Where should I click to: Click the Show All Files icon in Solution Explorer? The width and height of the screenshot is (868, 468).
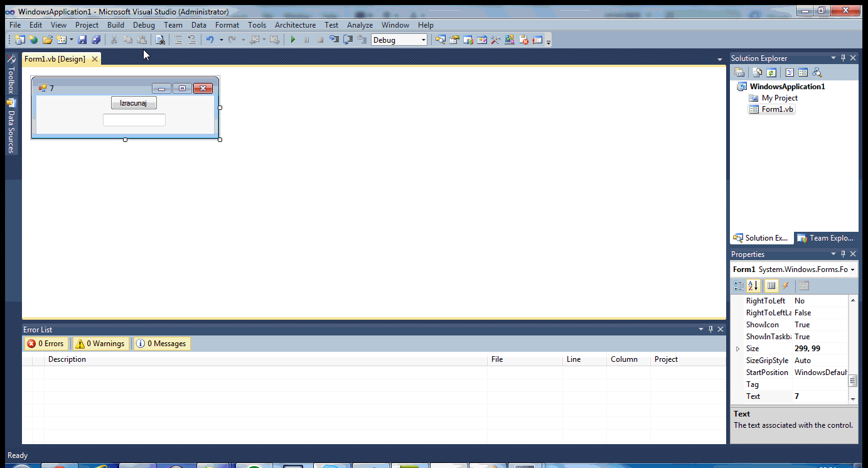[758, 73]
